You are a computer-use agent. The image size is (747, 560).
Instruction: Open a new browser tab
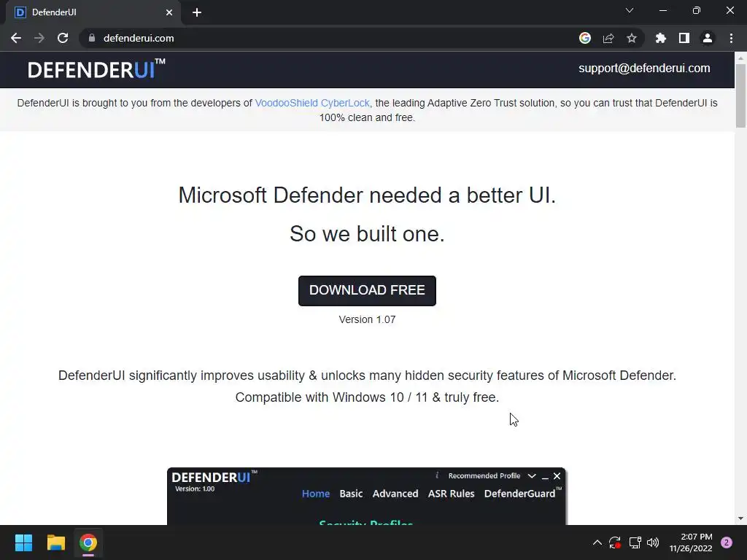pyautogui.click(x=197, y=12)
